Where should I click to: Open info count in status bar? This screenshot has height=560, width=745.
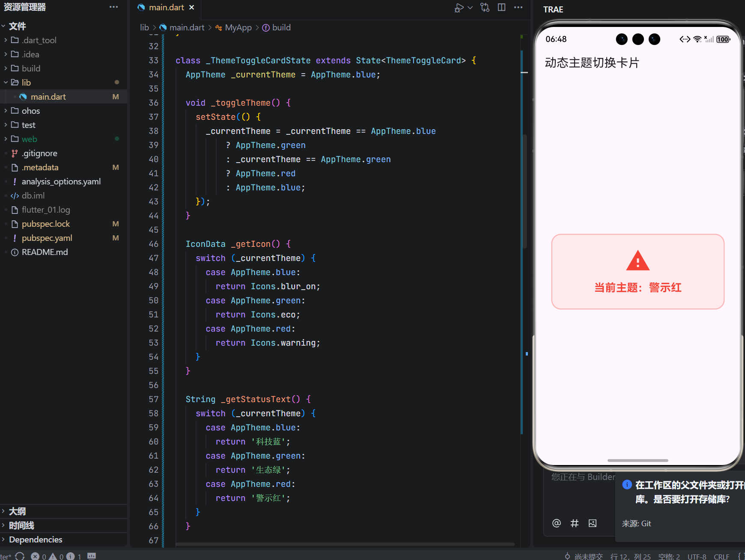(x=74, y=556)
